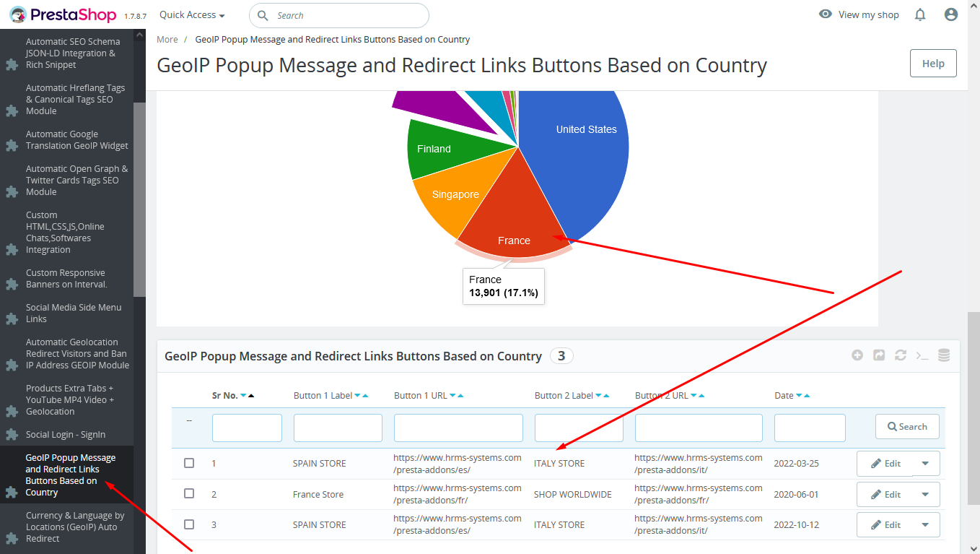Click the show SQL query icon
This screenshot has width=980, height=554.
pos(922,355)
